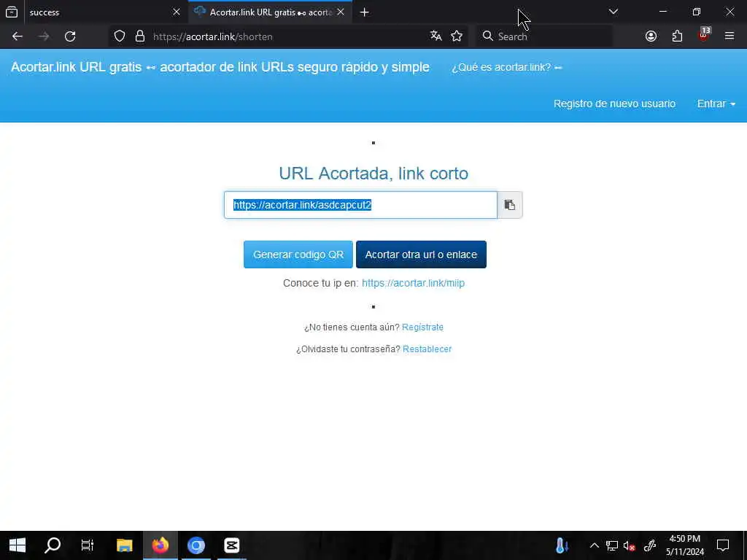The width and height of the screenshot is (747, 560).
Task: Open a new tab
Action: coord(365,12)
